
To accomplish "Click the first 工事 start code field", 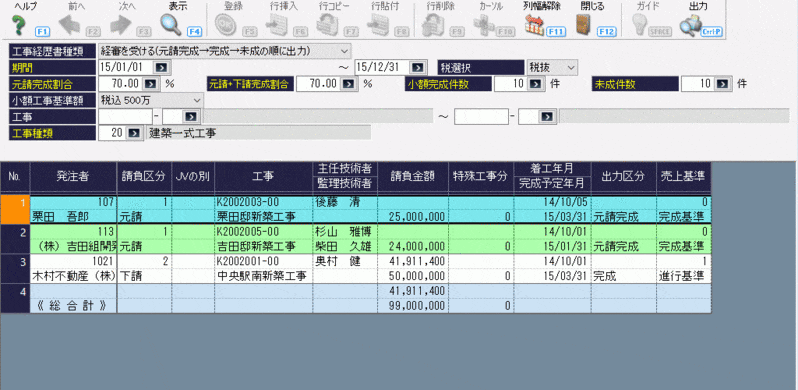I will 125,117.
